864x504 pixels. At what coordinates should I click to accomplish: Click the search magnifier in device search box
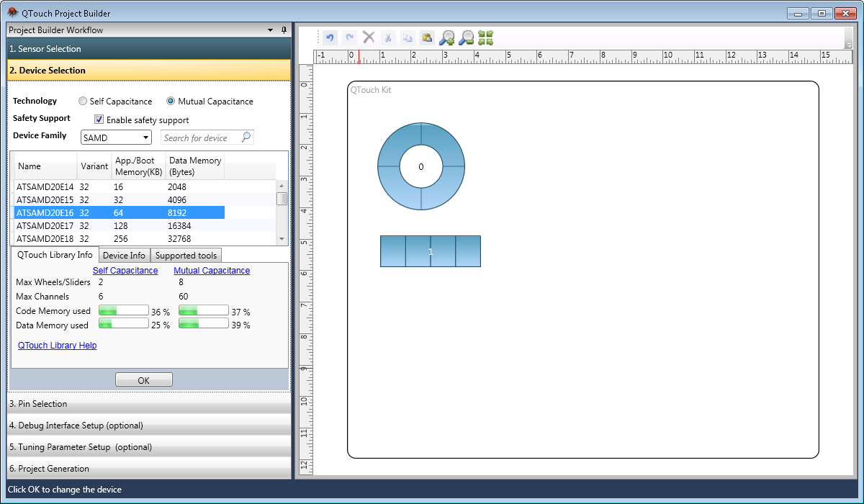246,137
